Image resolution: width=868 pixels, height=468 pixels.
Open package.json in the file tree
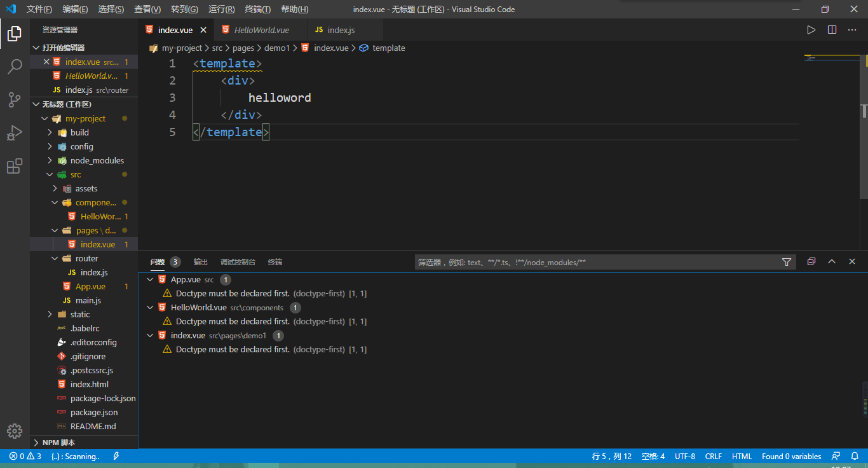[x=84, y=412]
